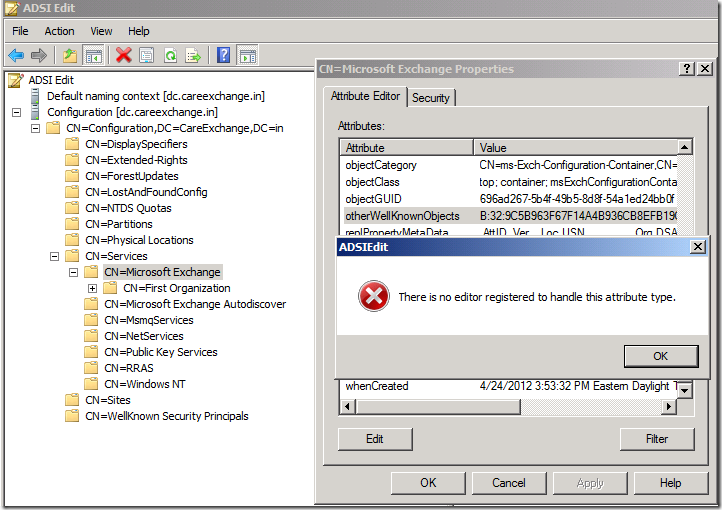Switch to the Security tab
The height and width of the screenshot is (510, 722).
pos(431,98)
